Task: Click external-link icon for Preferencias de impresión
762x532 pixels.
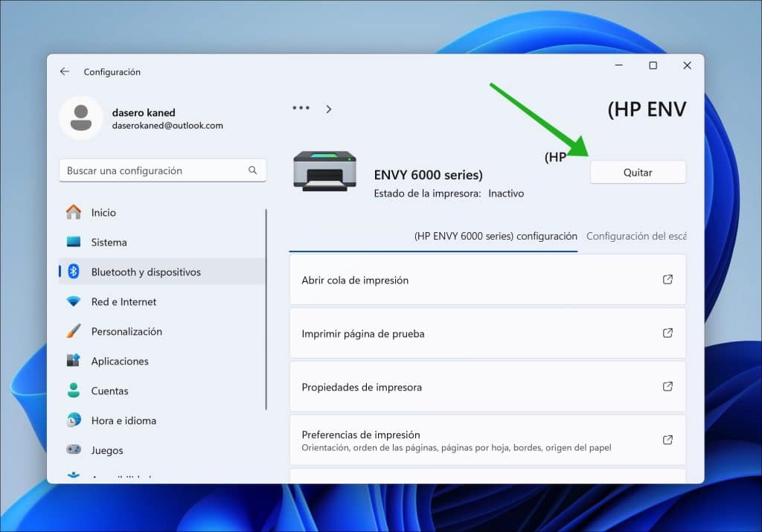Action: point(667,440)
